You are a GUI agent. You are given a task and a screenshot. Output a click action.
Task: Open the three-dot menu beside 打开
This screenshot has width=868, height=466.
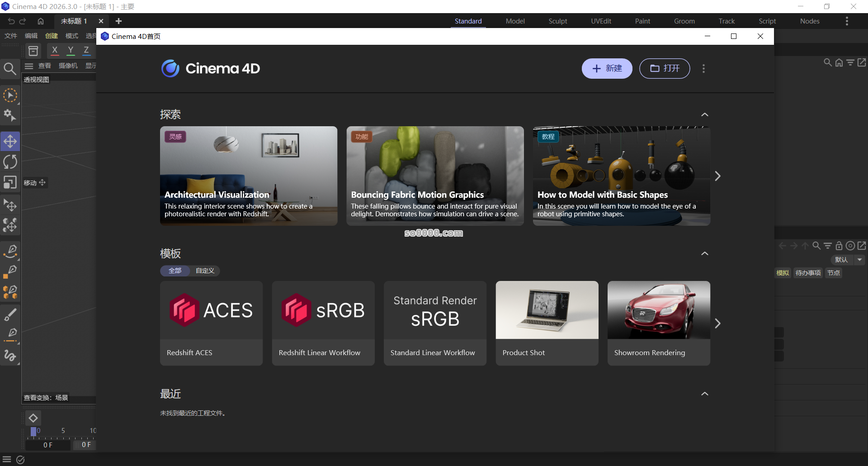[703, 69]
